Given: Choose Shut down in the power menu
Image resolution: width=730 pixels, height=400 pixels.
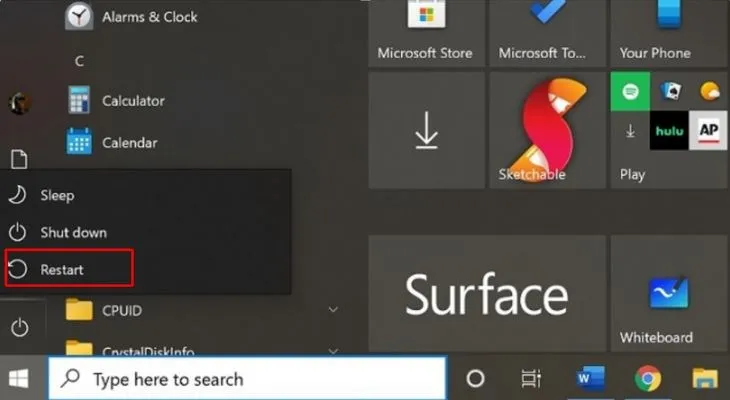Looking at the screenshot, I should coord(73,232).
